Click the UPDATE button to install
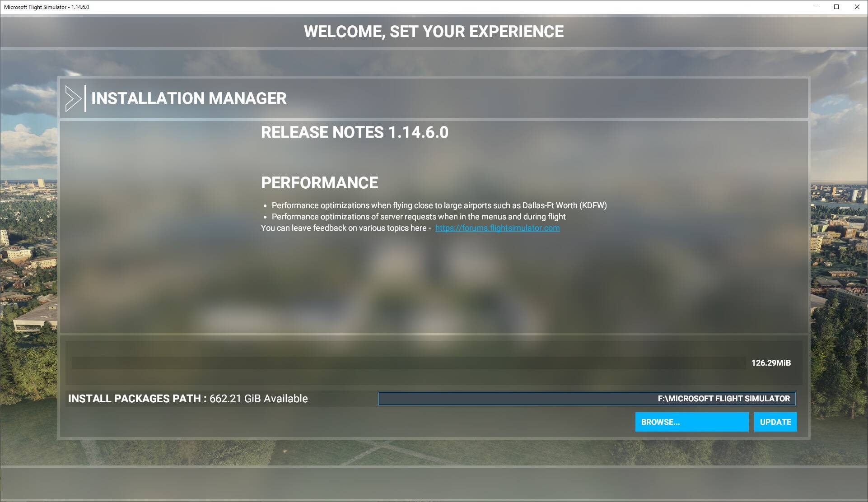This screenshot has height=502, width=868. point(775,421)
